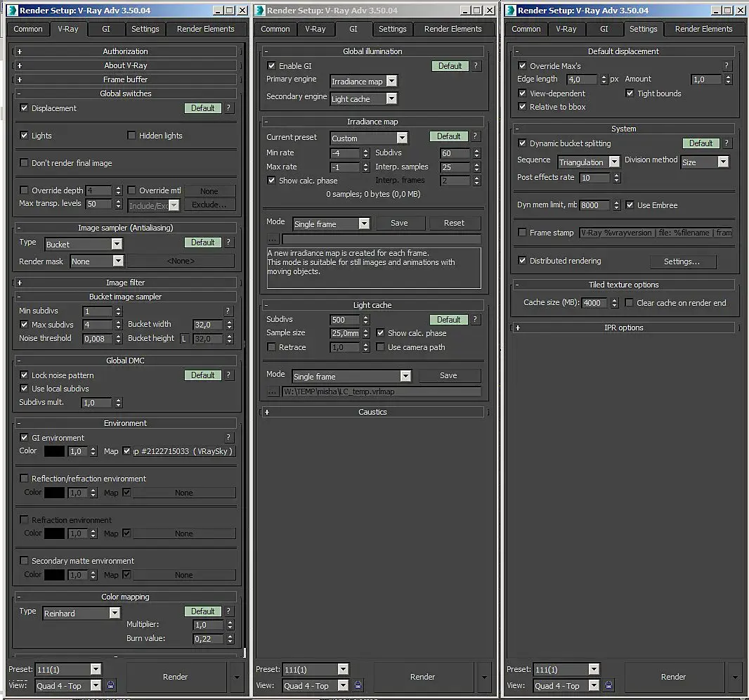Click the L lock button beside Bucket height
The height and width of the screenshot is (700, 749).
pyautogui.click(x=183, y=339)
